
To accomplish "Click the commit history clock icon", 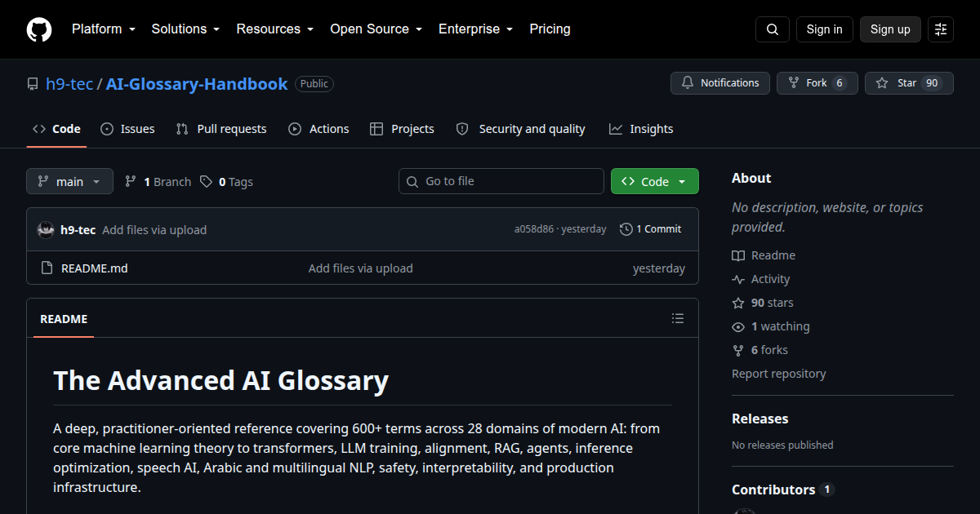I will point(626,229).
